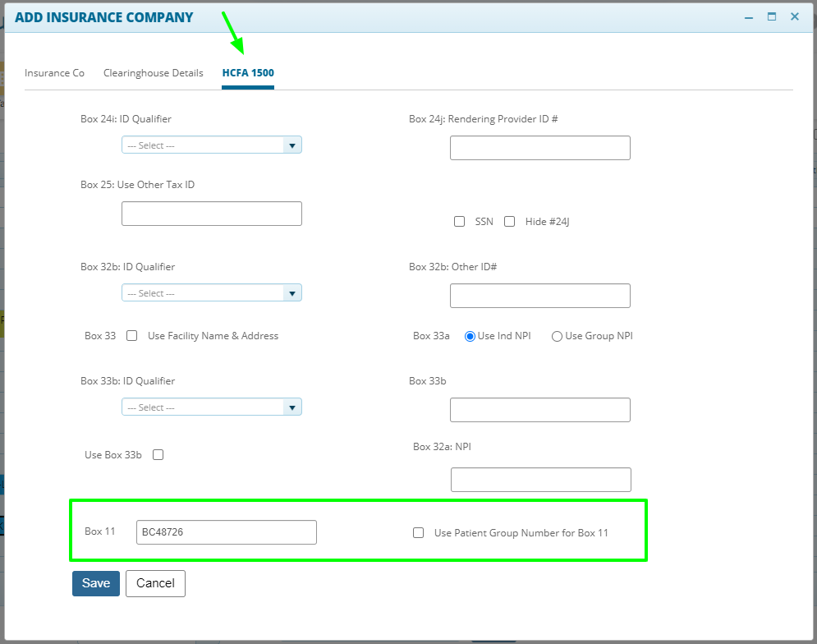This screenshot has width=817, height=644.
Task: Click the Cancel button
Action: coord(155,583)
